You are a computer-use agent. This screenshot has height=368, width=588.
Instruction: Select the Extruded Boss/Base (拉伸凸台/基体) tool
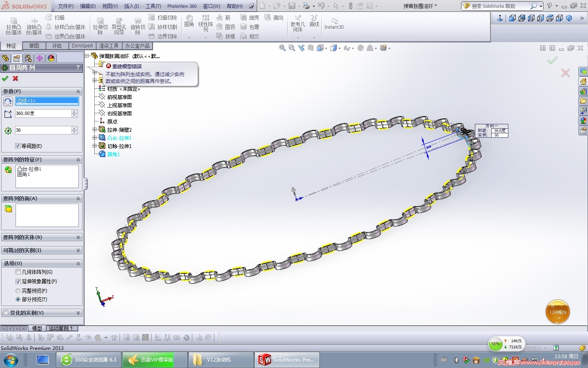tap(13, 26)
